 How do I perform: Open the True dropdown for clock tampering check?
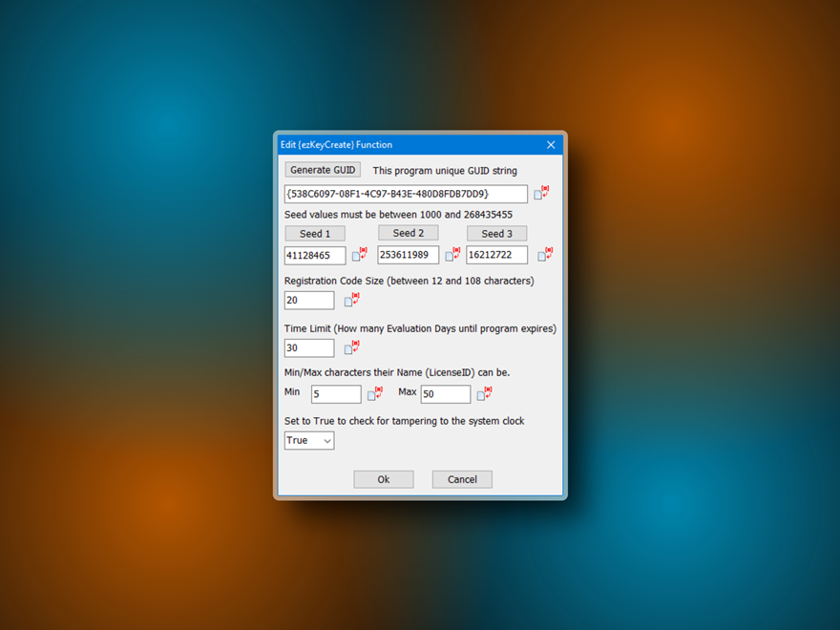(309, 440)
